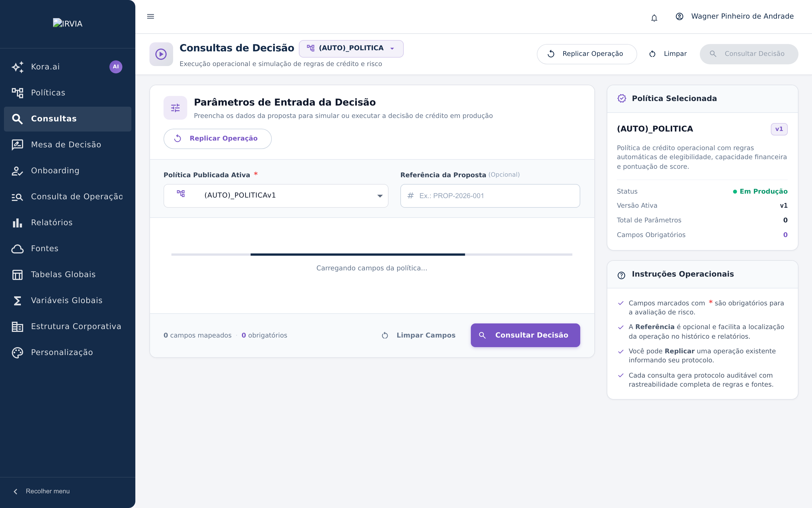Go to Tabelas Globais menu item
The image size is (812, 508).
click(x=67, y=275)
